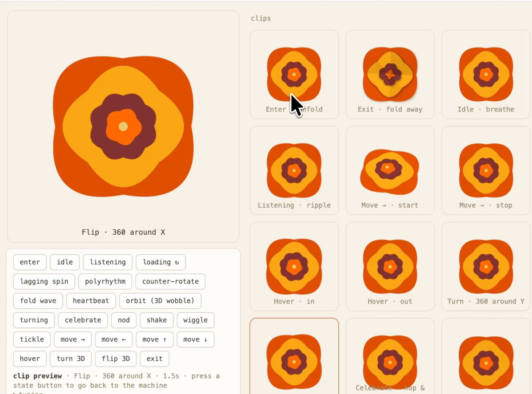Start the "loading ↻" animation

point(161,262)
